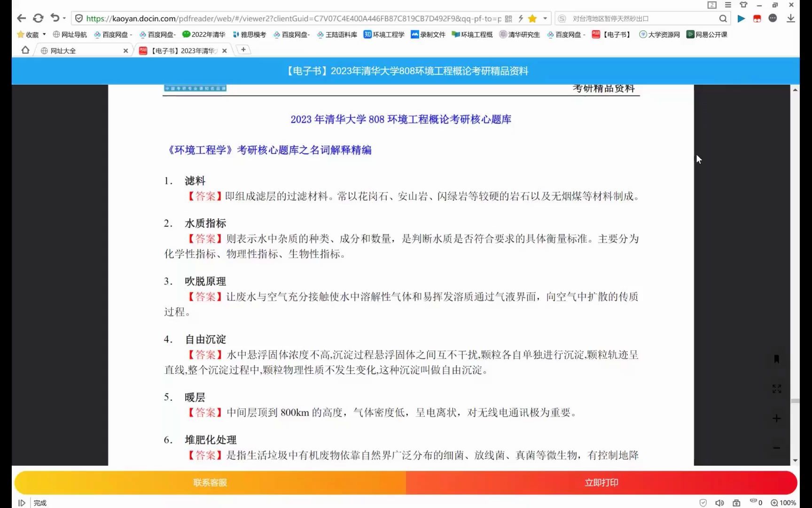Bookmark page with the star icon
812x508 pixels.
tap(532, 18)
